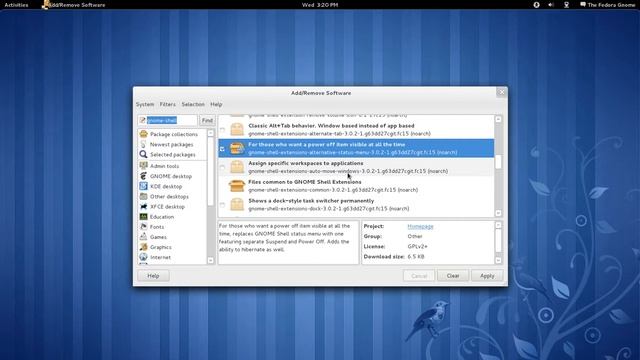The height and width of the screenshot is (360, 640).
Task: Click details pane scroll up arrow
Action: [498, 225]
